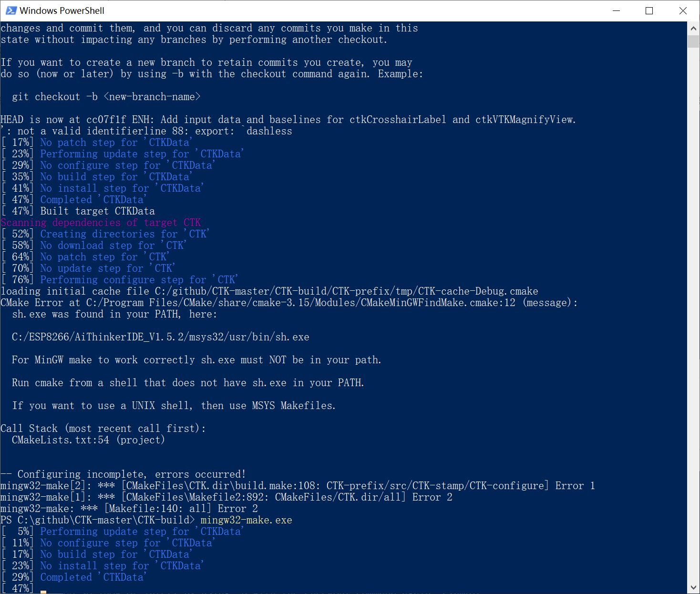Click the 'mingw32-make.exe' command at prompt
This screenshot has height=594, width=700.
(246, 520)
